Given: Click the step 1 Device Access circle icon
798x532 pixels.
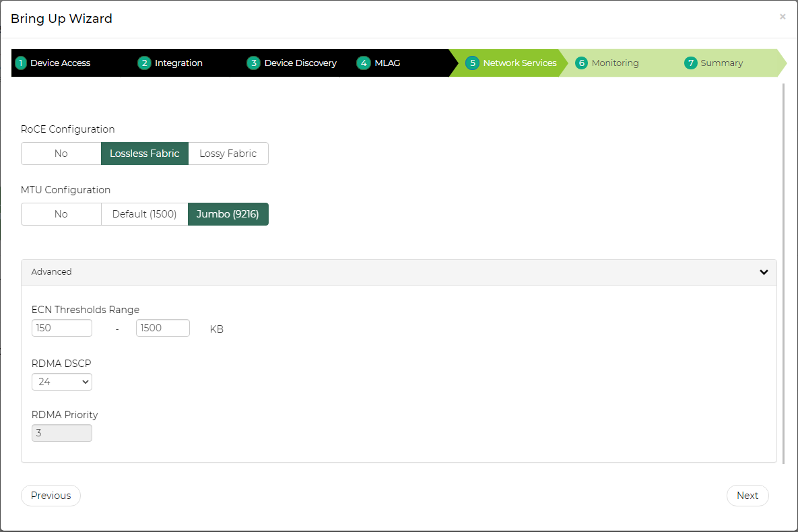Looking at the screenshot, I should (x=20, y=63).
